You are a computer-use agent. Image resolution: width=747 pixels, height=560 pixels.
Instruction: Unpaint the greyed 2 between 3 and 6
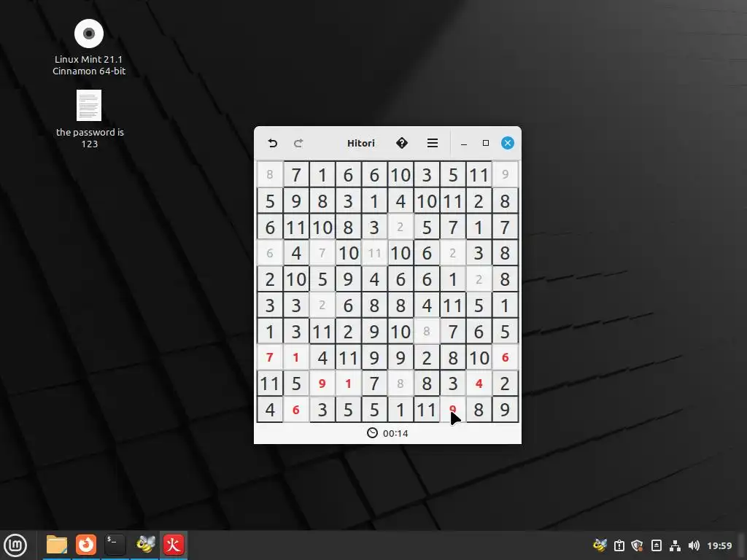point(322,305)
